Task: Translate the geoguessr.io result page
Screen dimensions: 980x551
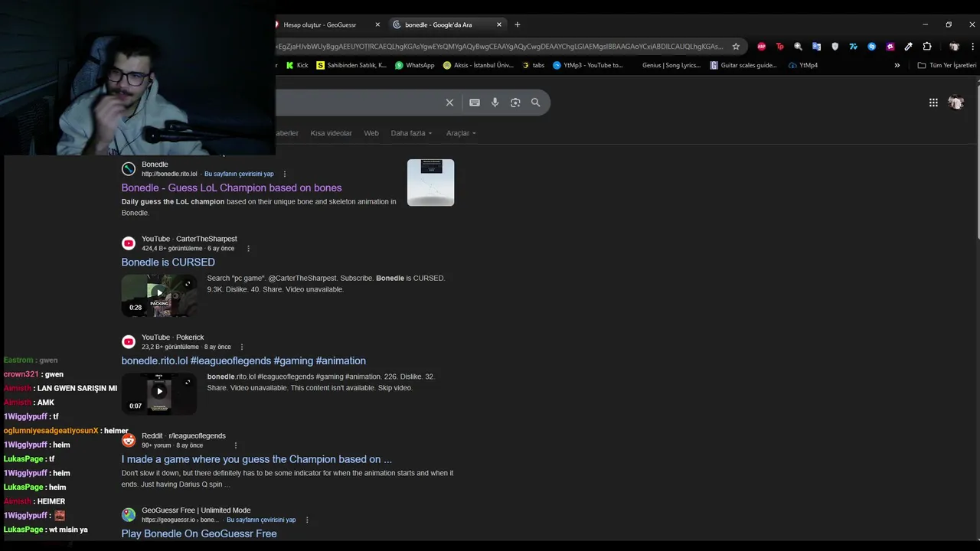Action: (261, 520)
